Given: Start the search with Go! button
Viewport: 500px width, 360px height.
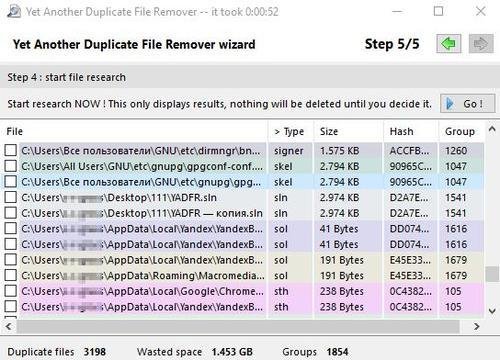Looking at the screenshot, I should [x=467, y=104].
